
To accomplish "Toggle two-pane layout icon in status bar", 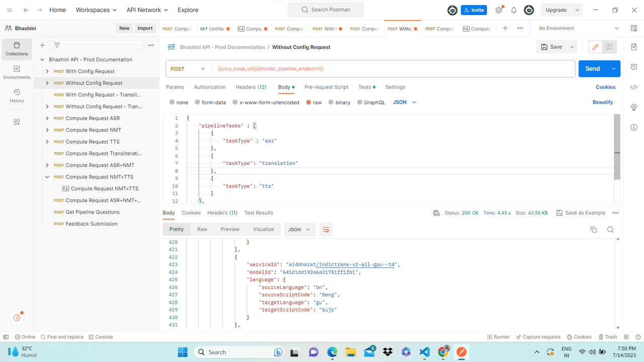I will pyautogui.click(x=626, y=337).
